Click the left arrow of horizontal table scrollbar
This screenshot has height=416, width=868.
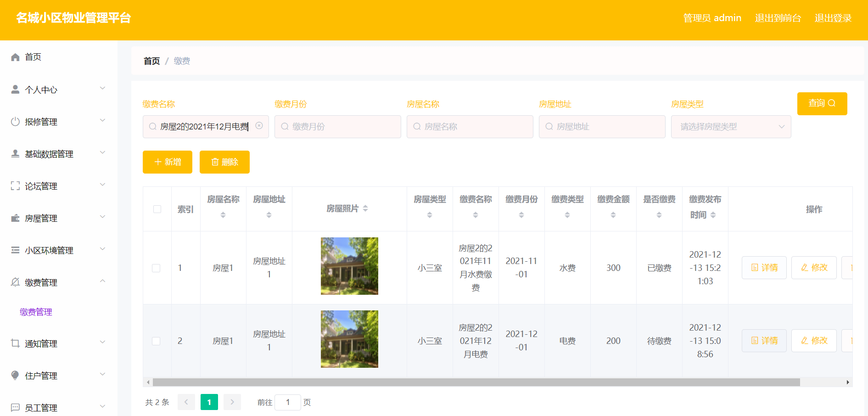148,382
